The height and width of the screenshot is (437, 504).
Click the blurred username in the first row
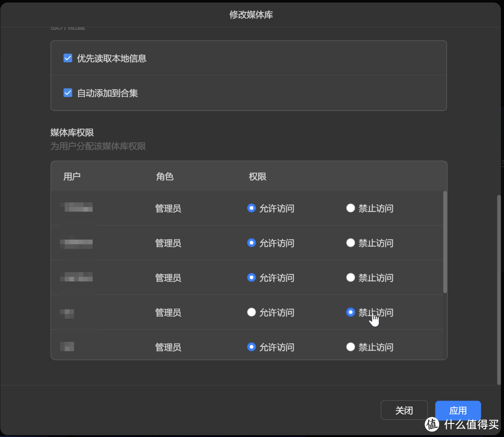[77, 208]
